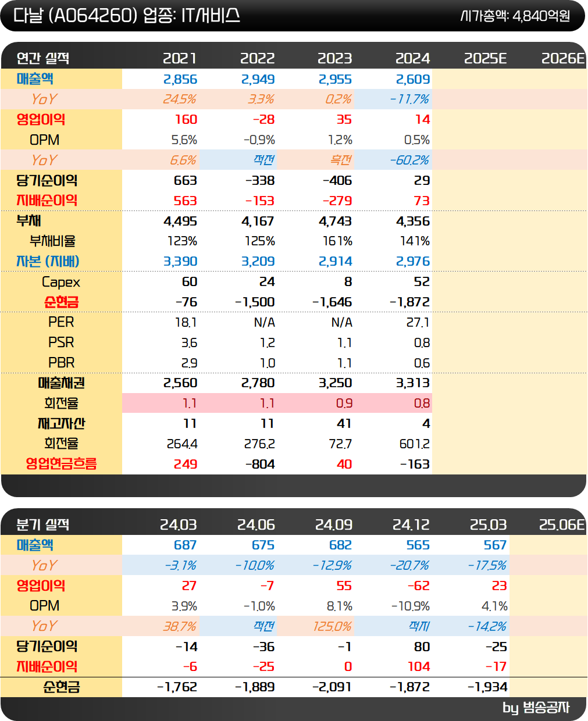The image size is (588, 721).
Task: Click the 2021 당기순이익 value 663
Action: pyautogui.click(x=186, y=180)
